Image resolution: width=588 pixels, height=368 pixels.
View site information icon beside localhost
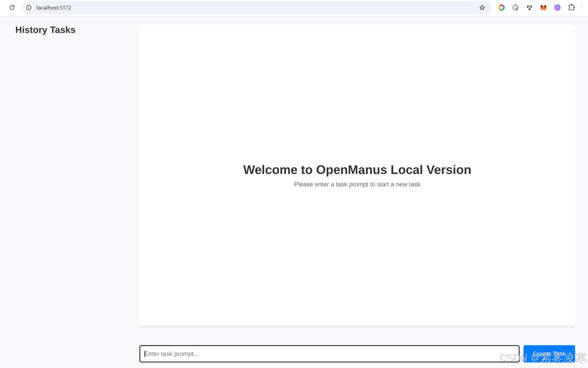click(x=29, y=7)
